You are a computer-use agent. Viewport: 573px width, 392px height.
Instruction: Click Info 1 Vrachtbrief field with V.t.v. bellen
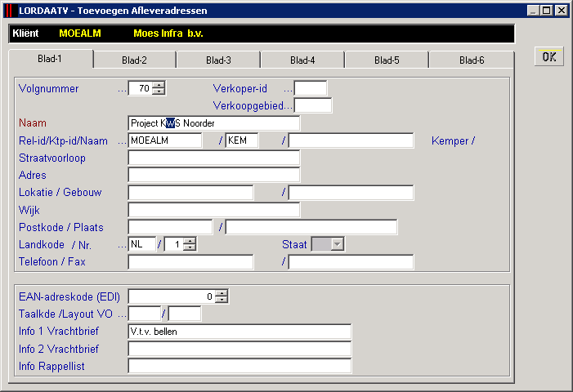pos(239,331)
